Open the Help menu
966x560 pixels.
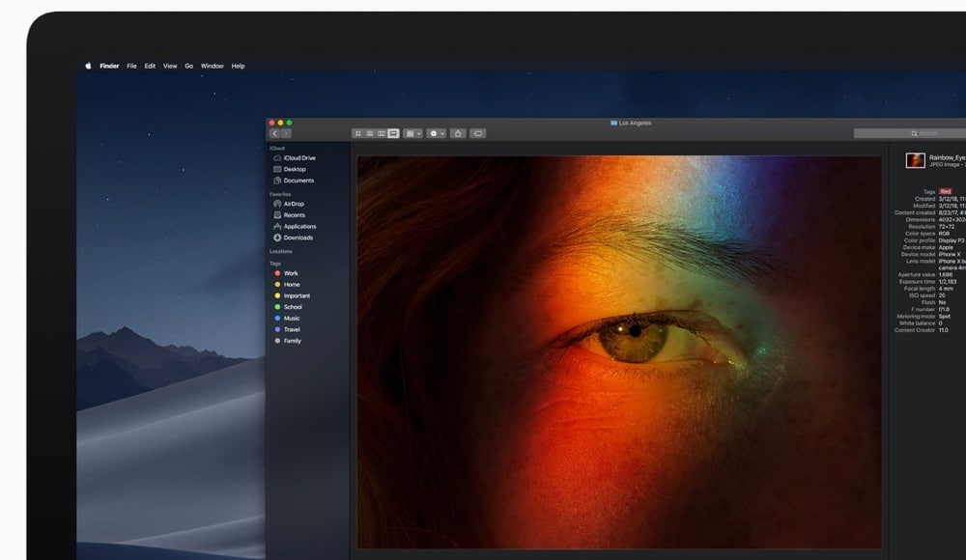pyautogui.click(x=238, y=66)
